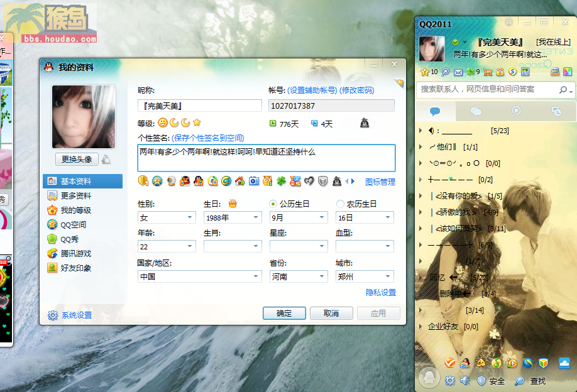577x392 pixels.
Task: Open the birth year 1988年 dropdown
Action: tap(233, 217)
